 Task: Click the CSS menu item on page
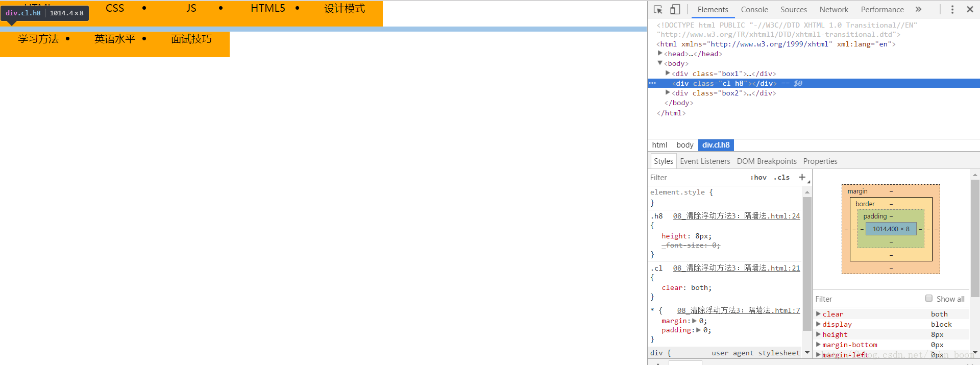point(115,8)
